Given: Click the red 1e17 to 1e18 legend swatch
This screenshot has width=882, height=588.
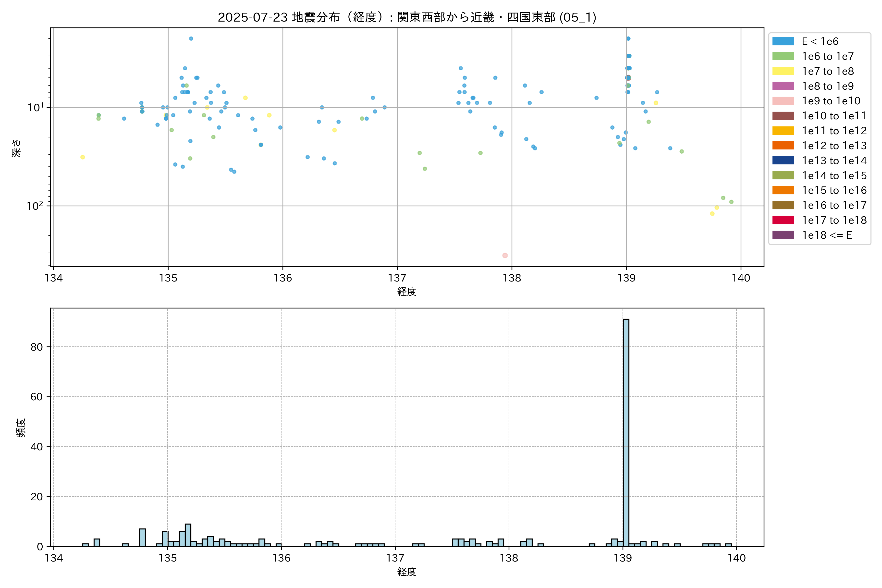Looking at the screenshot, I should [783, 220].
